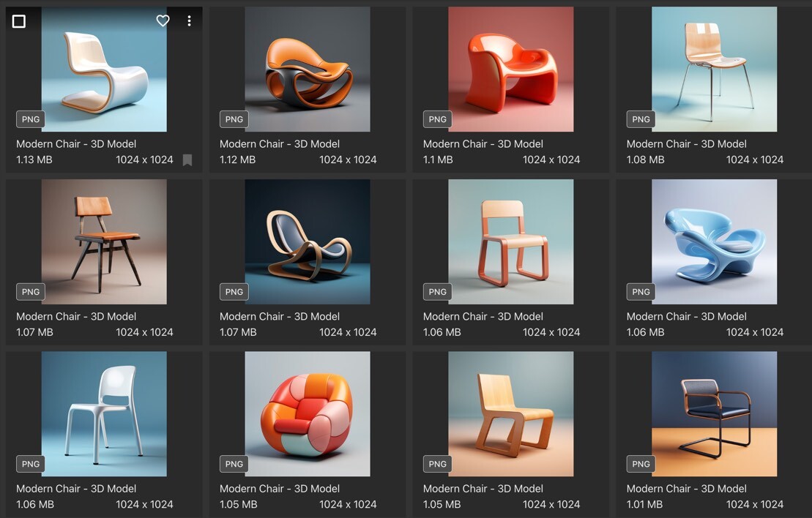Open three-dot options menu on white curved chair
The width and height of the screenshot is (812, 518).
(189, 21)
